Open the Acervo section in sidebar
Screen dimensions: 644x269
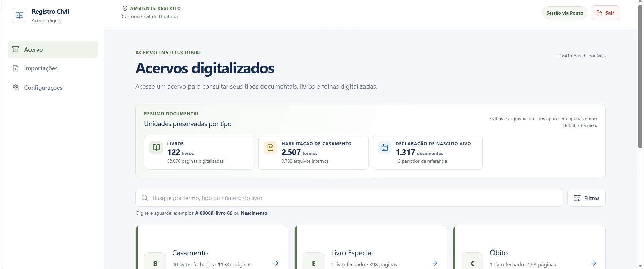coord(53,49)
